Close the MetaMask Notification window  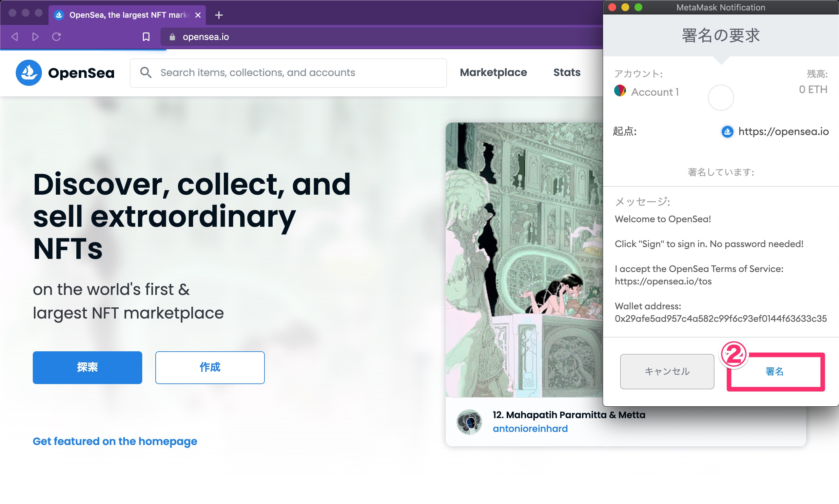612,8
